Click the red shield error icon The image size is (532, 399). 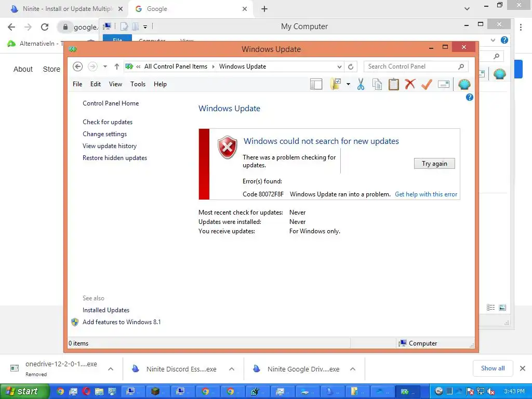coord(228,147)
